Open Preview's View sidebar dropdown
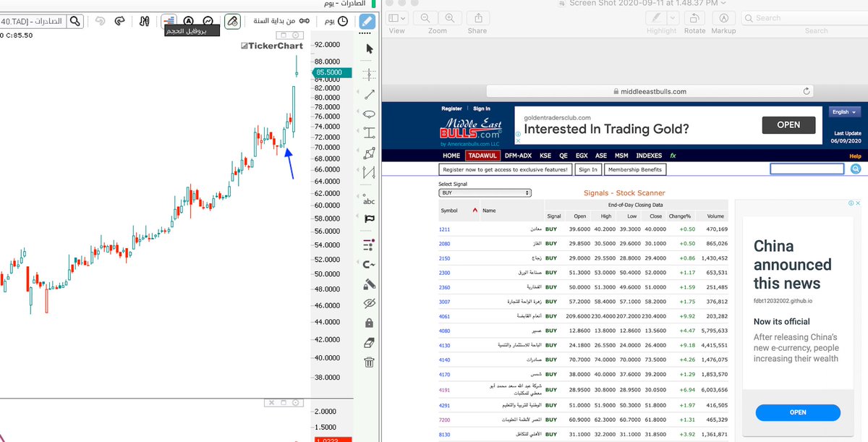 click(x=397, y=17)
